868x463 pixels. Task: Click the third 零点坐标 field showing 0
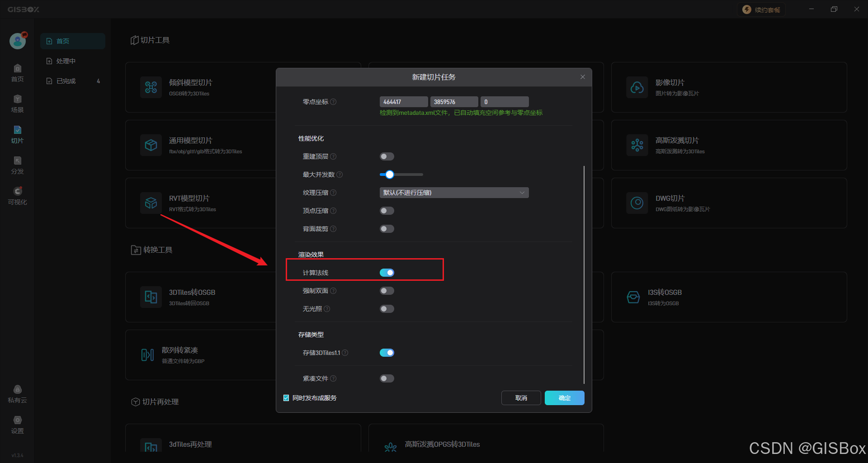[505, 102]
